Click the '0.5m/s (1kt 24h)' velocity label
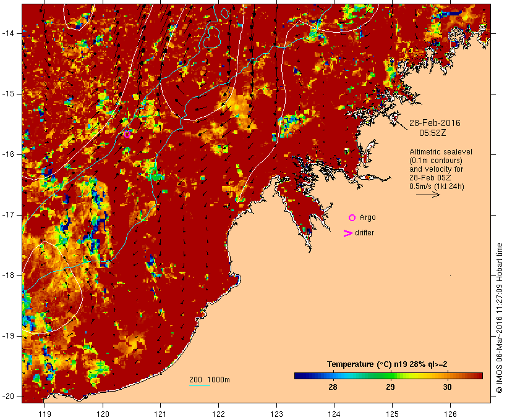Viewport: 507px width, 420px height. tap(437, 187)
